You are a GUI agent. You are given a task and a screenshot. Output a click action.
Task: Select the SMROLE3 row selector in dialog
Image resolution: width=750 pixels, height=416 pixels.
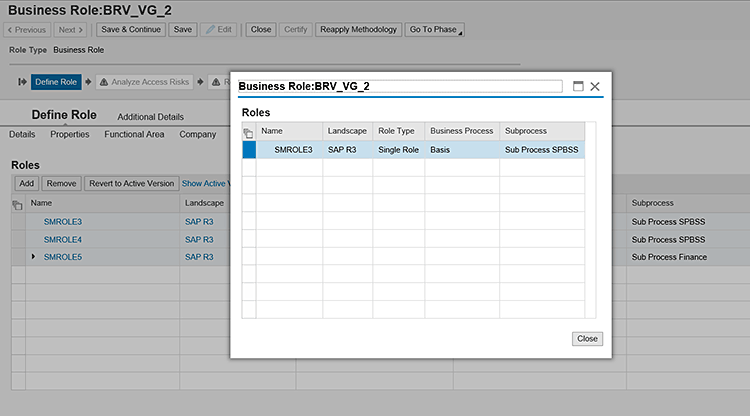(x=249, y=150)
